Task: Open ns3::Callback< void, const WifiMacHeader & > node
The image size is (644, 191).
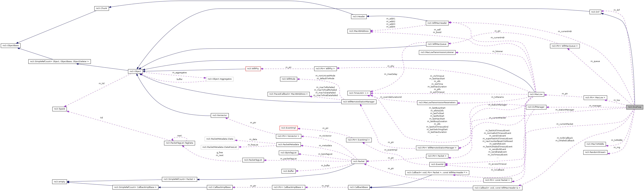Action: click(x=498, y=188)
